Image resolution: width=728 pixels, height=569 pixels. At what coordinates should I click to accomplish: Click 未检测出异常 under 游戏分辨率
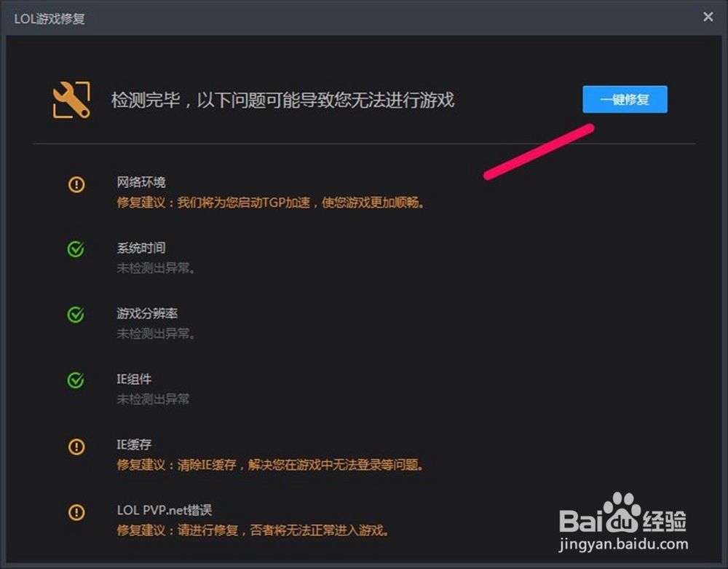[x=156, y=334]
